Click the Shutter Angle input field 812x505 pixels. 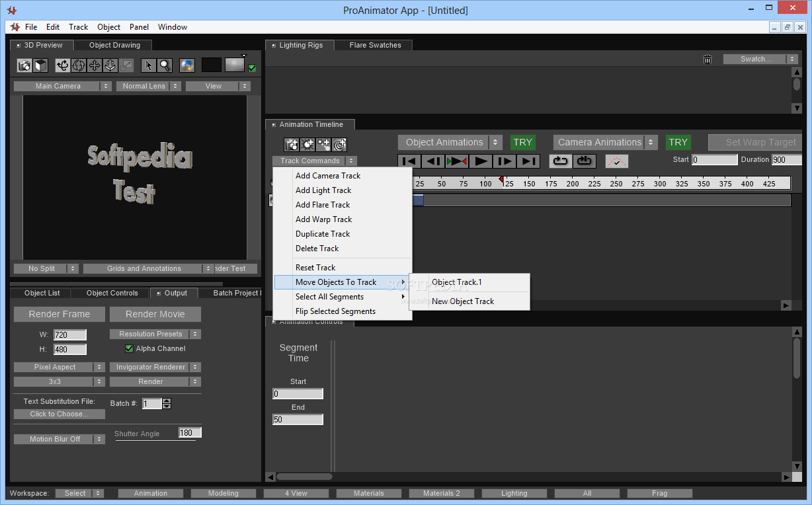tap(190, 432)
